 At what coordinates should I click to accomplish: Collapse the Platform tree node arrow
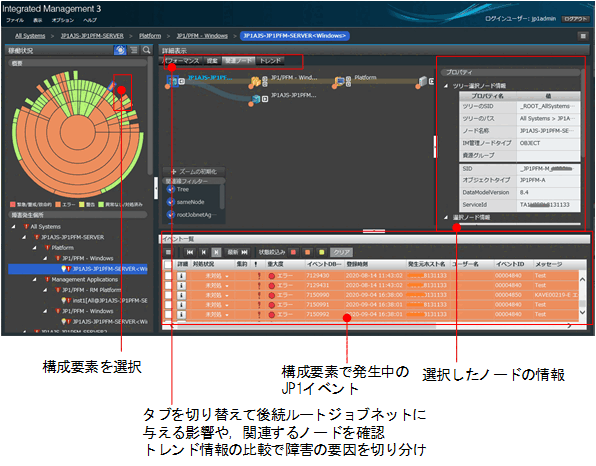point(35,248)
